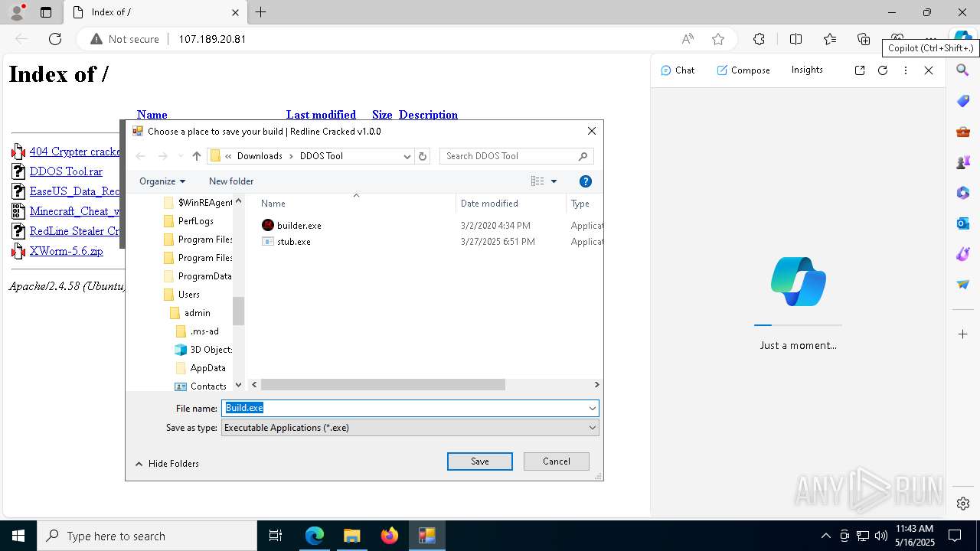Screen dimensions: 980x551
Task: Open the Organize dropdown menu
Action: [x=162, y=181]
